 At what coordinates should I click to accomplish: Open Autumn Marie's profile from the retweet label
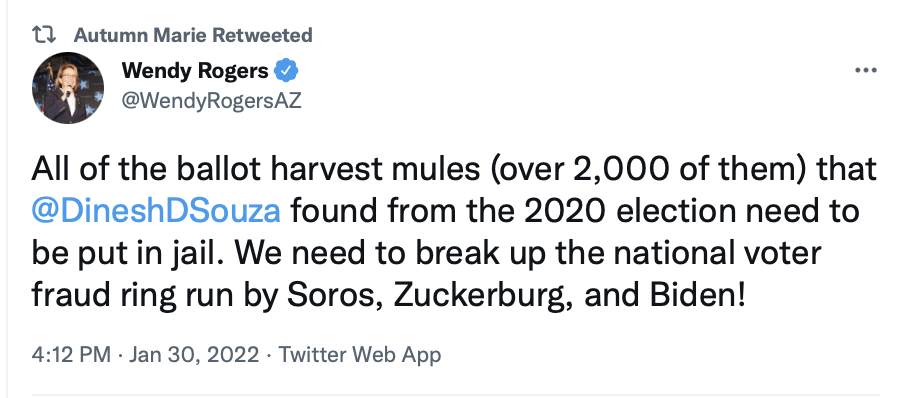(x=141, y=35)
